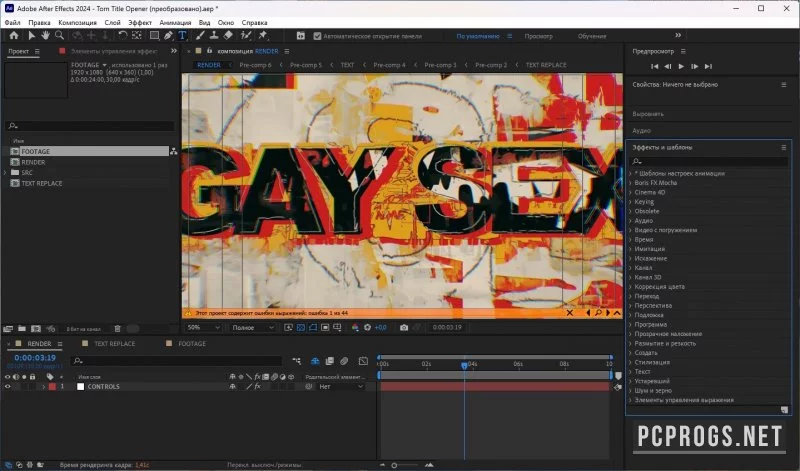This screenshot has height=471, width=800.
Task: Click the current time indicator in timeline
Action: click(x=464, y=365)
